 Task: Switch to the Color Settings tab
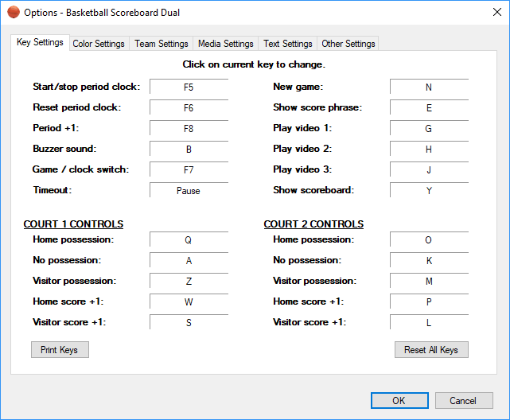(x=99, y=44)
